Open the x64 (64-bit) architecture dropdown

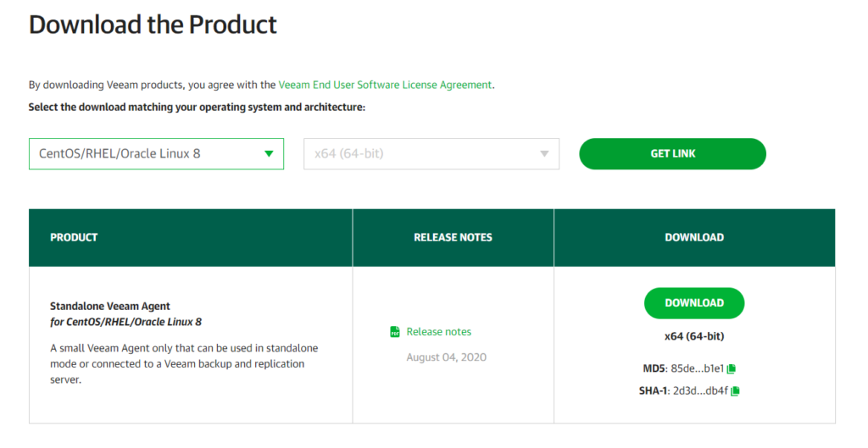click(431, 154)
